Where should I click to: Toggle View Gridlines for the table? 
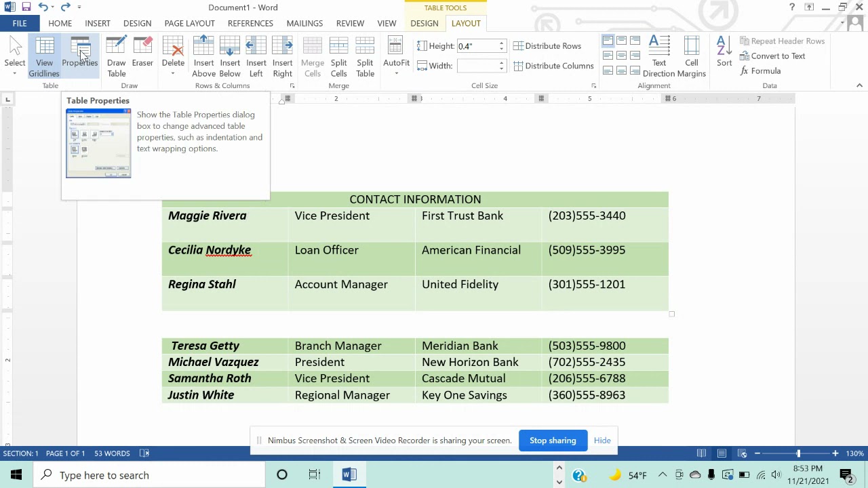(x=44, y=57)
